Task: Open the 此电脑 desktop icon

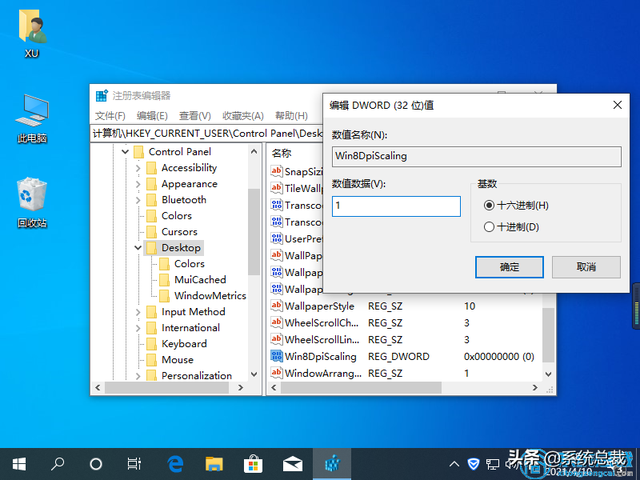Action: click(32, 118)
